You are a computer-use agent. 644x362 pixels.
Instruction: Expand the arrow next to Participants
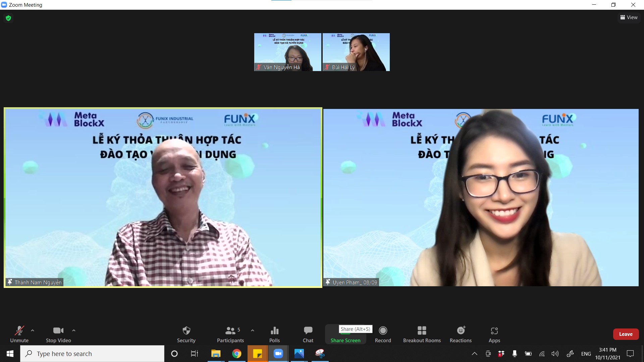[253, 330]
